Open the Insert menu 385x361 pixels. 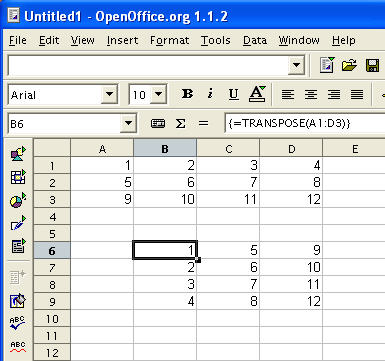[122, 40]
